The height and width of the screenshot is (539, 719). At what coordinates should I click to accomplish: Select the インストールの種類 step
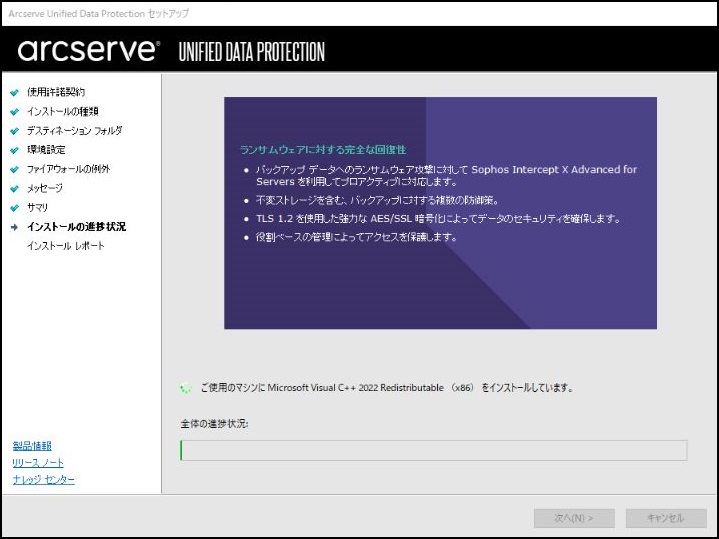pyautogui.click(x=63, y=111)
